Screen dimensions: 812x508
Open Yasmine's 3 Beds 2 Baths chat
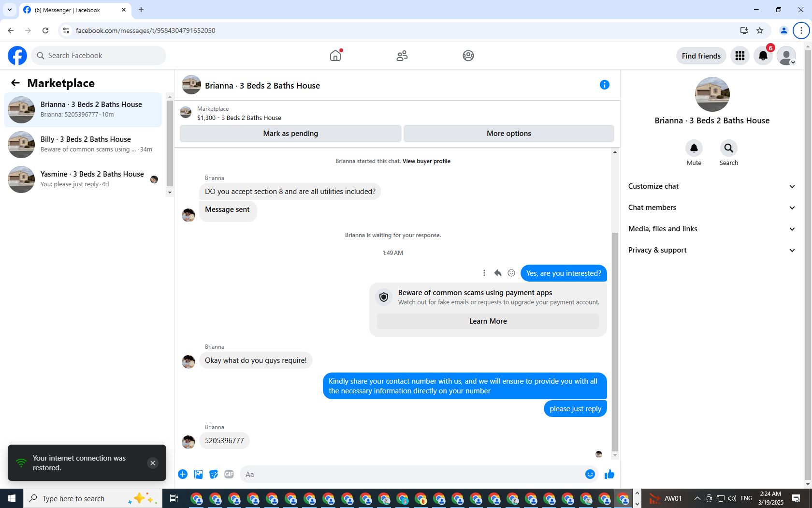83,179
